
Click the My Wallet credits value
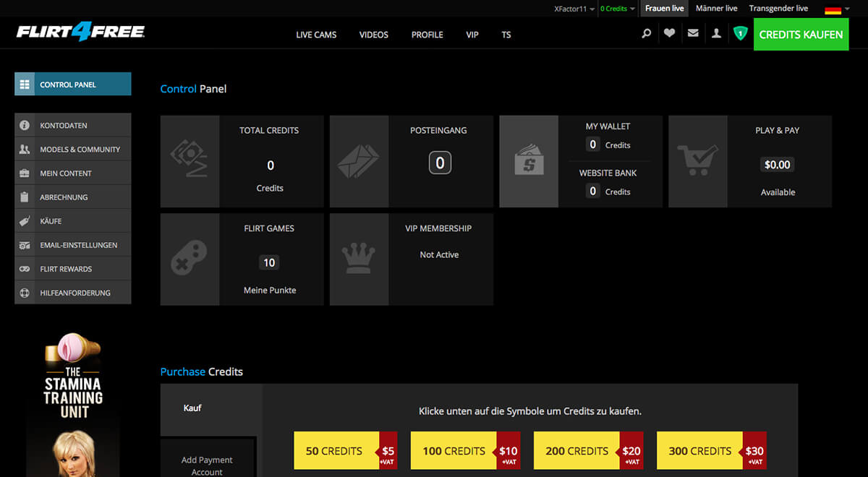593,145
